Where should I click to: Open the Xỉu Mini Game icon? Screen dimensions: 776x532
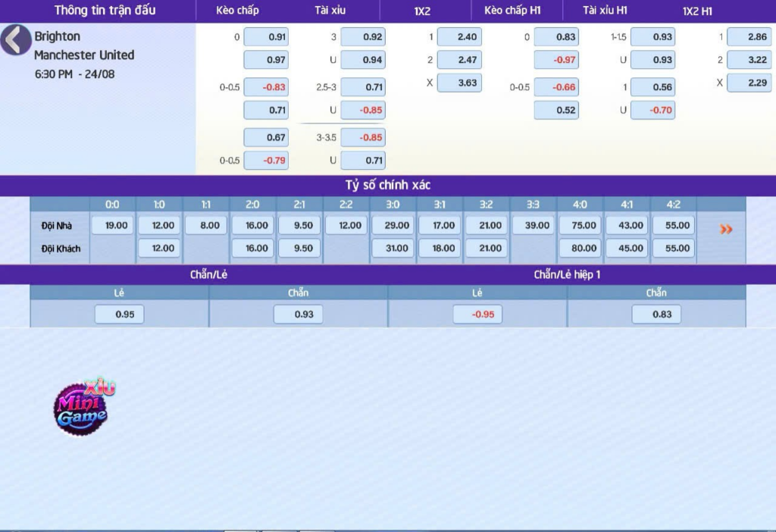pos(83,407)
